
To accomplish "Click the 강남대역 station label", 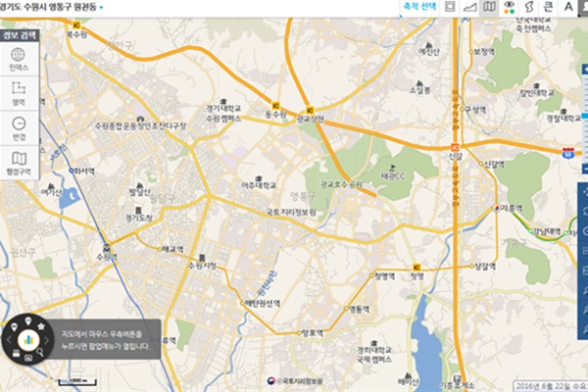I will coord(547,231).
